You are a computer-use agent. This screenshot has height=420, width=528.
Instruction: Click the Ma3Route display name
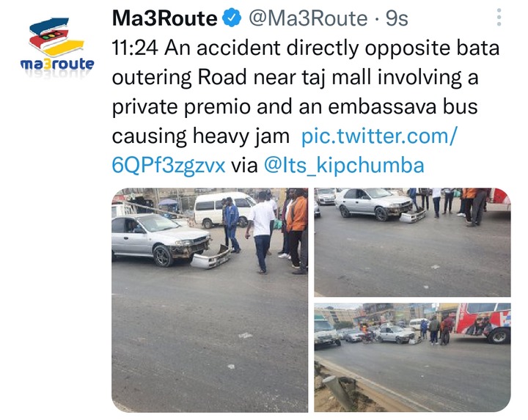tap(165, 18)
